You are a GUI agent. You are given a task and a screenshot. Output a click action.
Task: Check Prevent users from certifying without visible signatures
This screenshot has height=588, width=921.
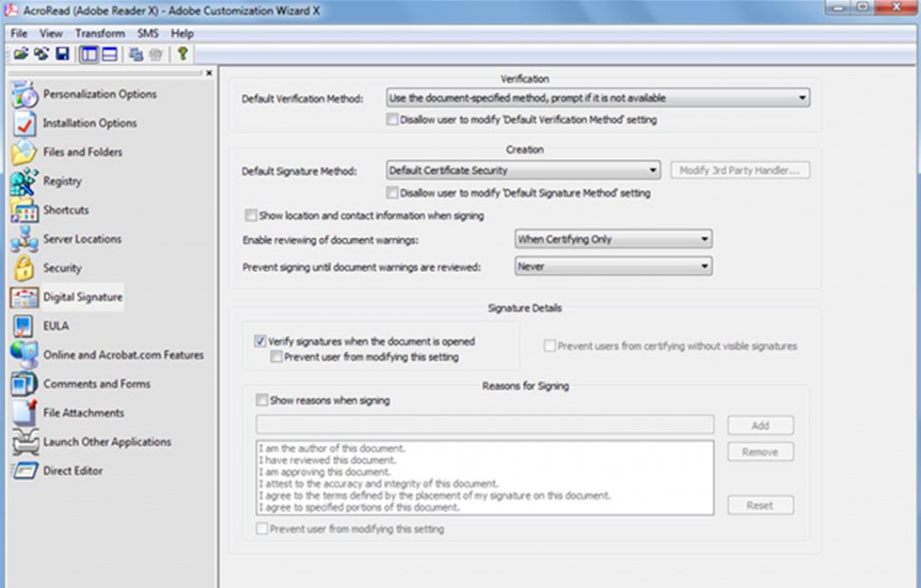coord(550,346)
